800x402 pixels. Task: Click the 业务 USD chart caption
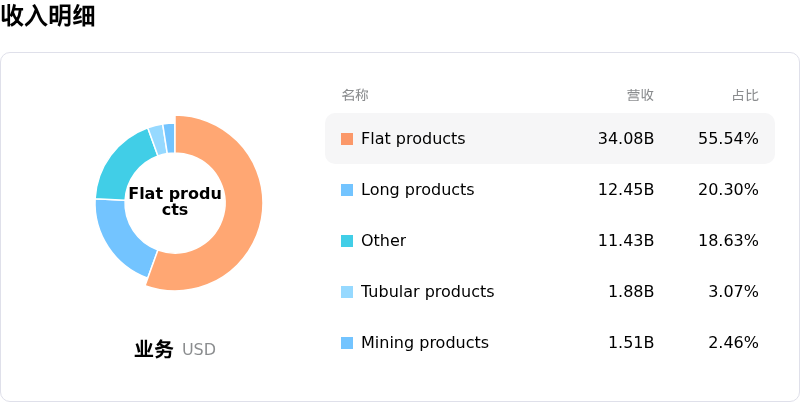click(x=175, y=349)
